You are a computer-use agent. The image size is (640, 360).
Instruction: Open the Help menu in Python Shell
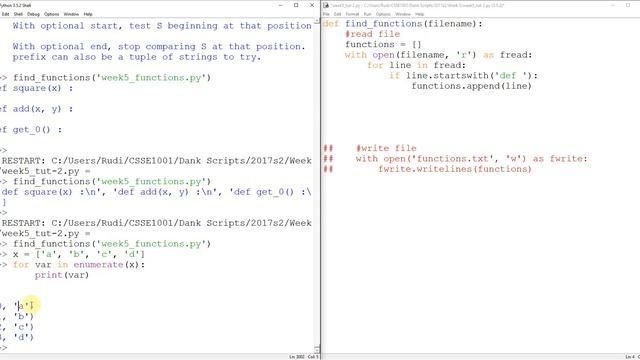[x=88, y=14]
